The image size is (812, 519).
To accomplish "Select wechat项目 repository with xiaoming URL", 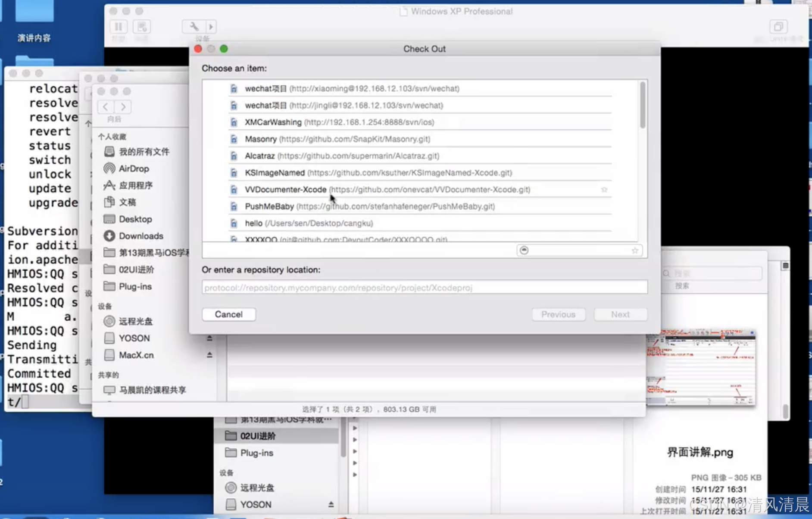I will [x=420, y=88].
